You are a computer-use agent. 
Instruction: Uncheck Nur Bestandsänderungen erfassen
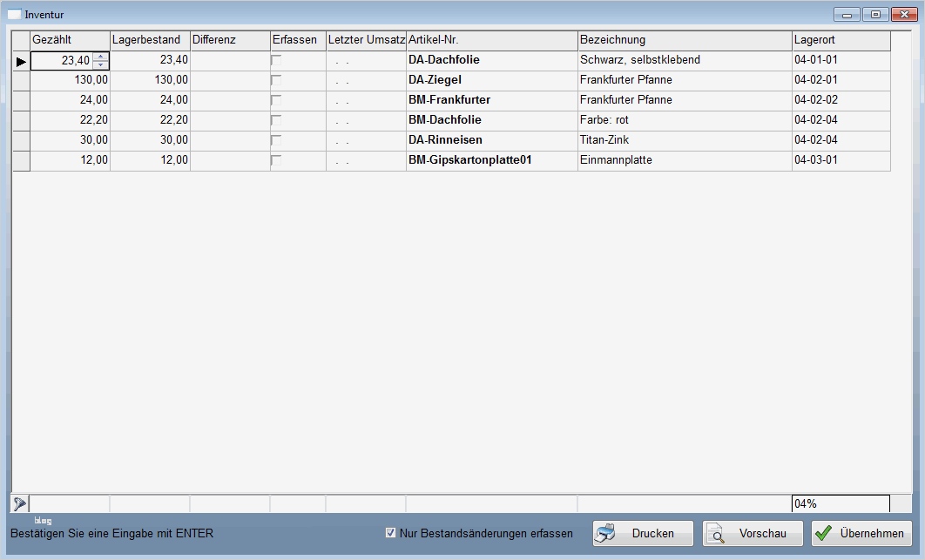tap(390, 533)
